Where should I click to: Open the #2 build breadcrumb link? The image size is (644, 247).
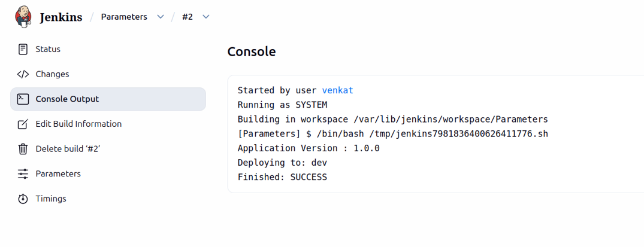(188, 17)
